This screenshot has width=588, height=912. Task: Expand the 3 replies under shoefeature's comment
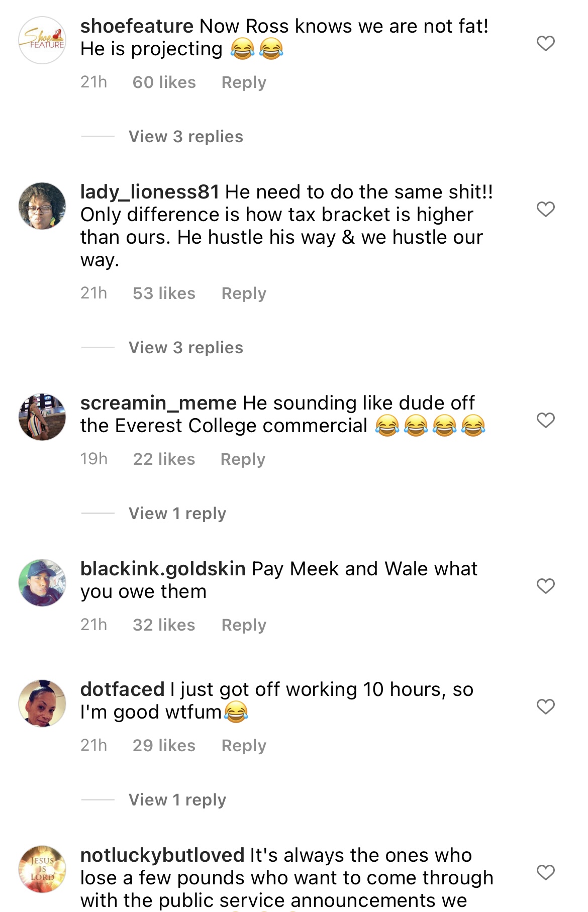click(185, 136)
